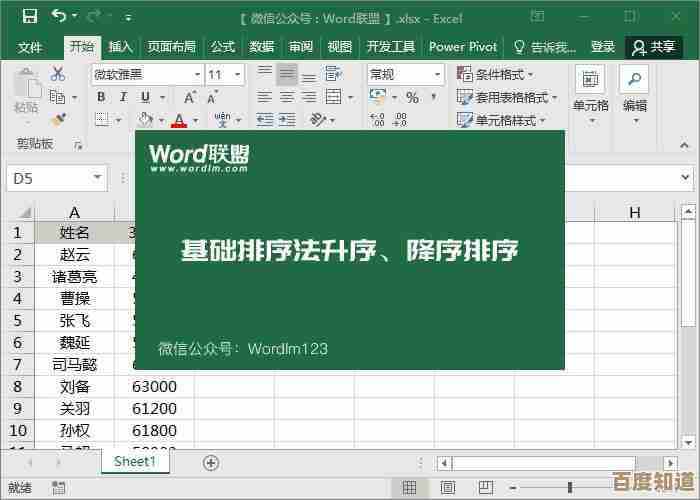Click the Accounting Number Format icon

(378, 97)
